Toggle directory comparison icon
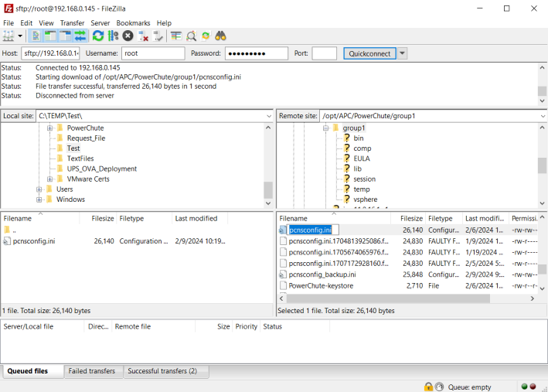Viewport: 548px width, 392px height. coord(191,36)
